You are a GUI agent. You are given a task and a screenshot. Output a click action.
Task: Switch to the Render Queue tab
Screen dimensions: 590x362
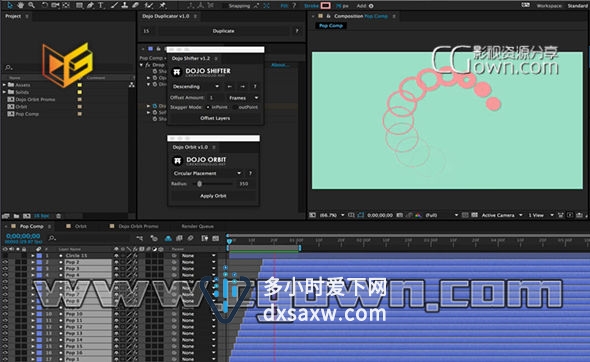pos(198,226)
